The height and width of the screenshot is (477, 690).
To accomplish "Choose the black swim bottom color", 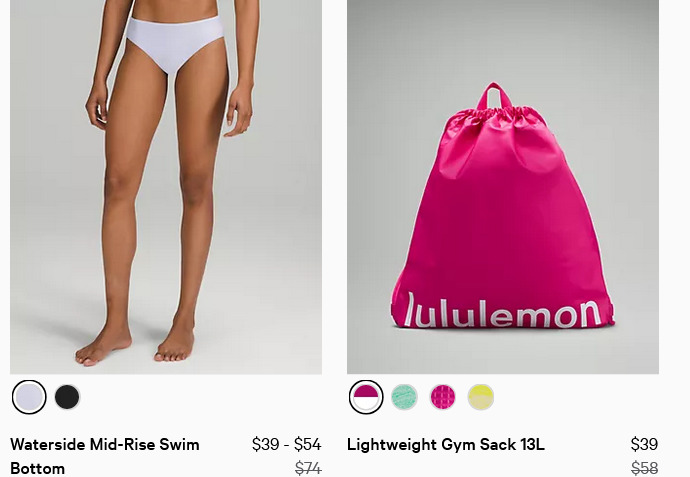I will click(67, 397).
